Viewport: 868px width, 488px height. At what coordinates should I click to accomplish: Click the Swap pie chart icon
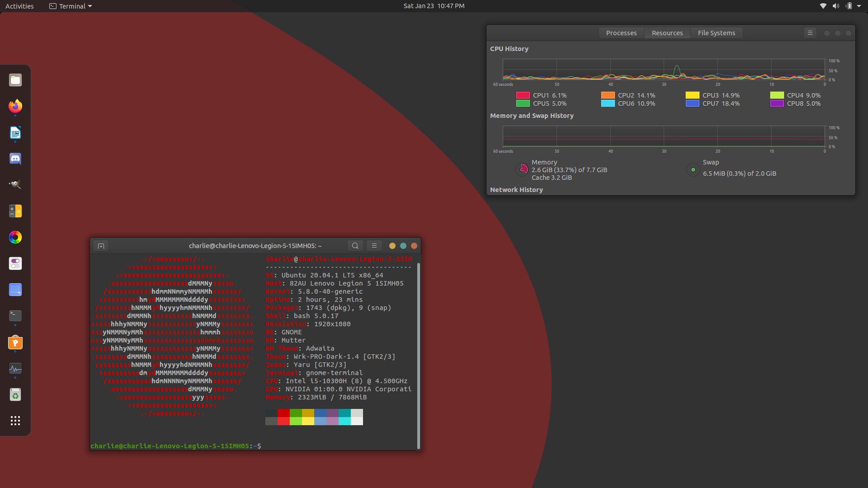coord(693,169)
